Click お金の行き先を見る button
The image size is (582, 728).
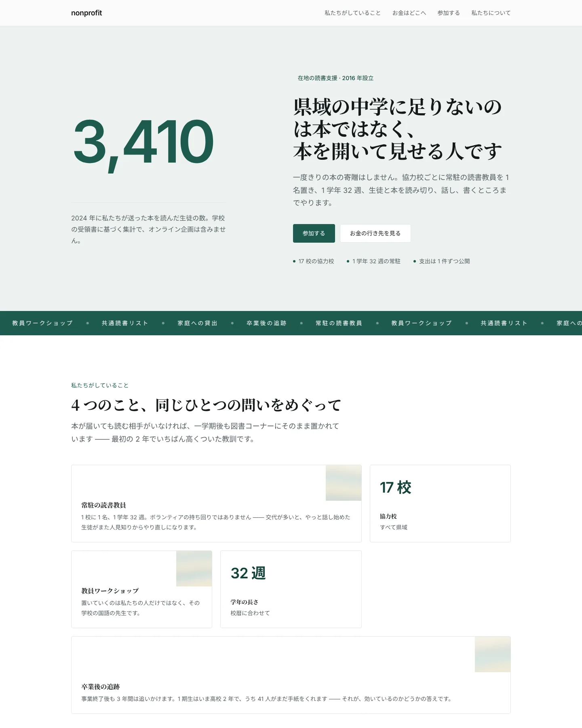point(375,233)
